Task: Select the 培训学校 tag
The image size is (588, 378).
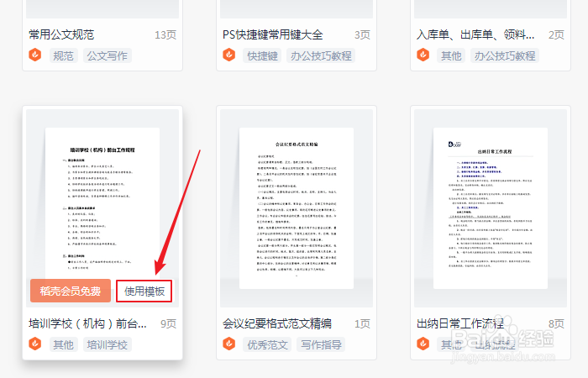Action: 108,344
